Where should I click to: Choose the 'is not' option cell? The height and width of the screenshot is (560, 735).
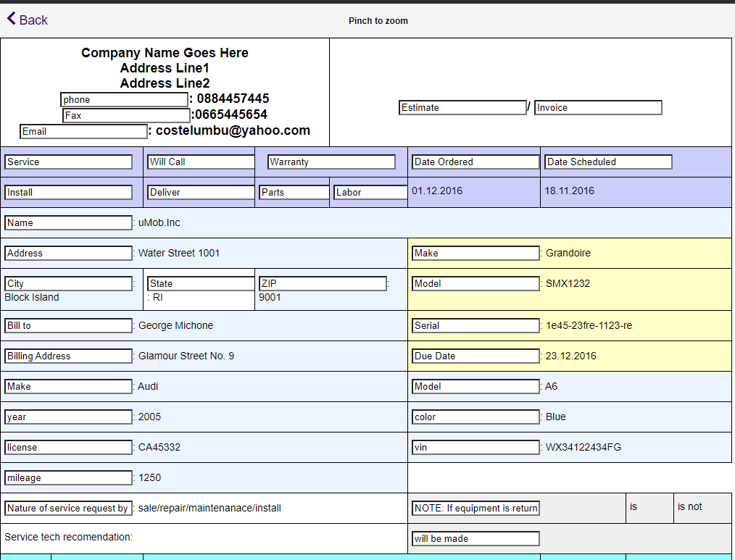(x=702, y=507)
